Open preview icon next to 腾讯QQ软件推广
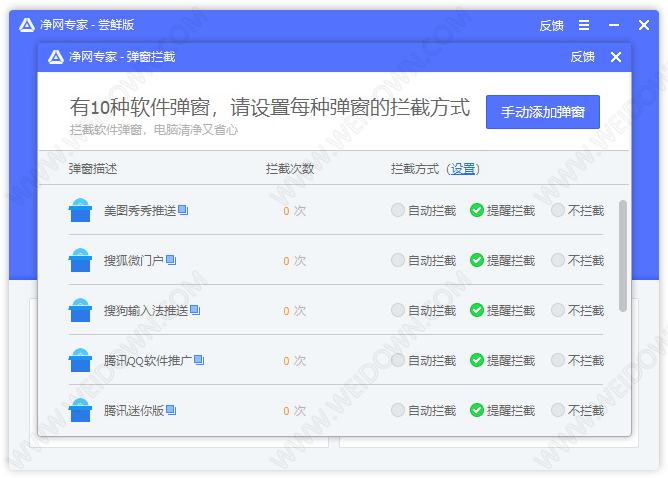This screenshot has height=478, width=668. [199, 360]
